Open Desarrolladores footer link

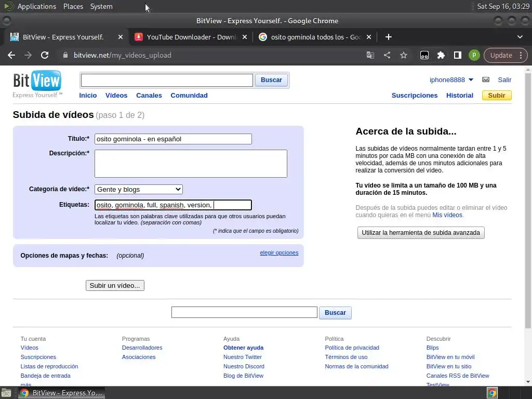click(142, 348)
